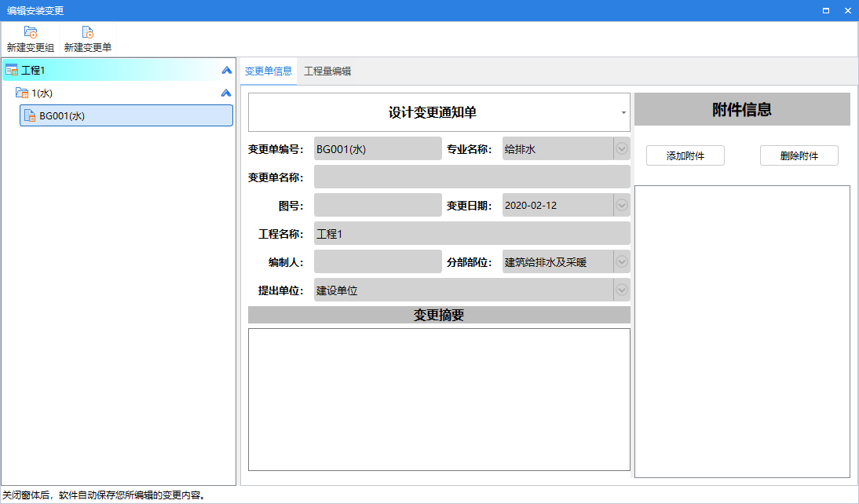Click the 1(水) group folder icon
This screenshot has width=859, height=504.
point(22,93)
